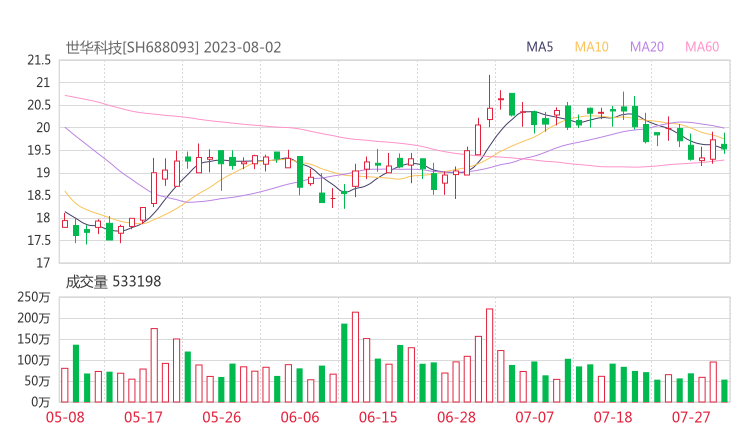Click the 100万 volume axis label

34,361
